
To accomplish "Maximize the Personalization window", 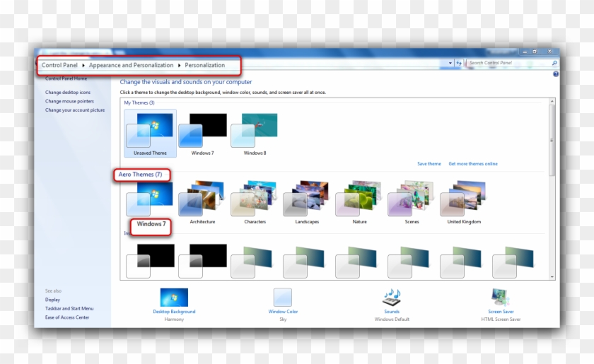I will tap(535, 52).
